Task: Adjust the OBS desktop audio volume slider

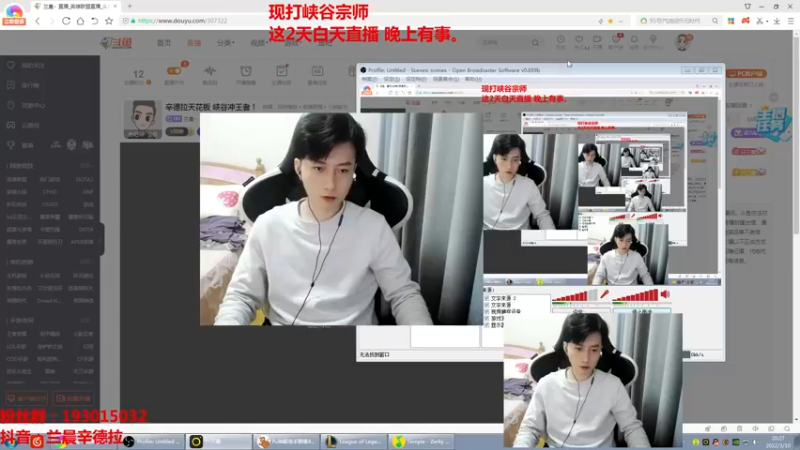Action: (x=635, y=295)
